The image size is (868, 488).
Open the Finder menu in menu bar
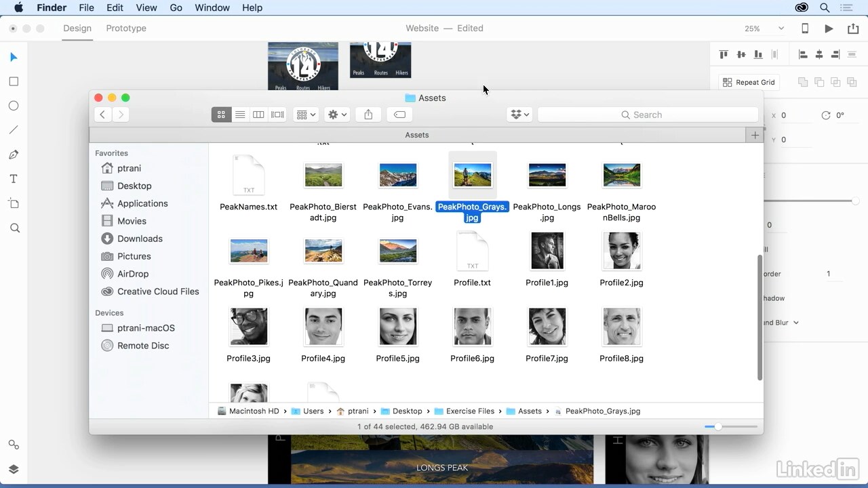[x=52, y=7]
